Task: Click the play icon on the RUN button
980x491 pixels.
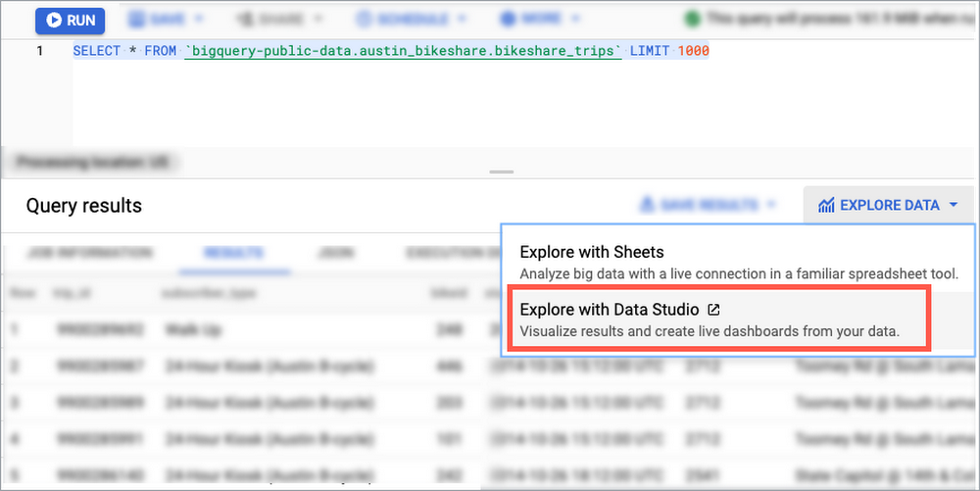Action: coord(53,20)
